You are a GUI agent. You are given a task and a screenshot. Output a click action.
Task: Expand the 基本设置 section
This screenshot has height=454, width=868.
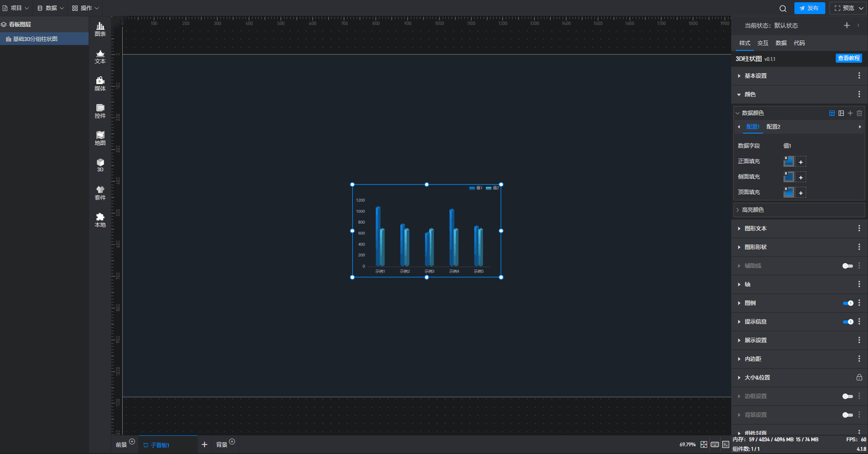pyautogui.click(x=755, y=76)
